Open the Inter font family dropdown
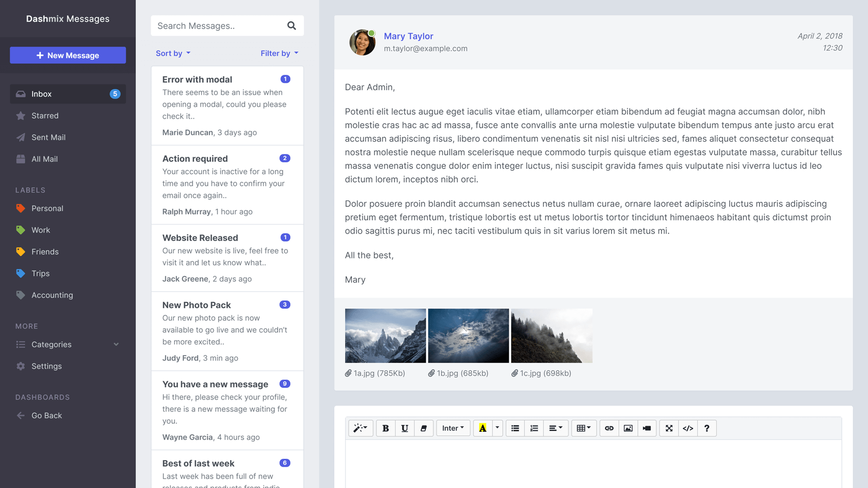Viewport: 868px width, 488px height. [x=453, y=428]
